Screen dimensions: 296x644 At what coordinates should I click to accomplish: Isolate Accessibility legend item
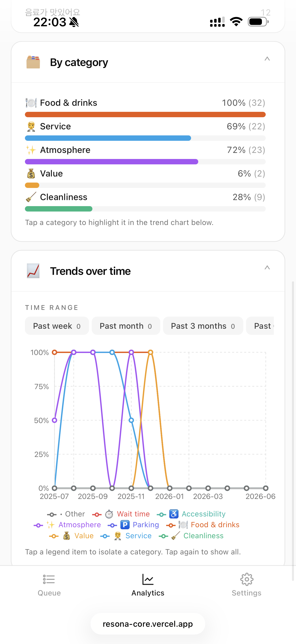click(x=191, y=514)
